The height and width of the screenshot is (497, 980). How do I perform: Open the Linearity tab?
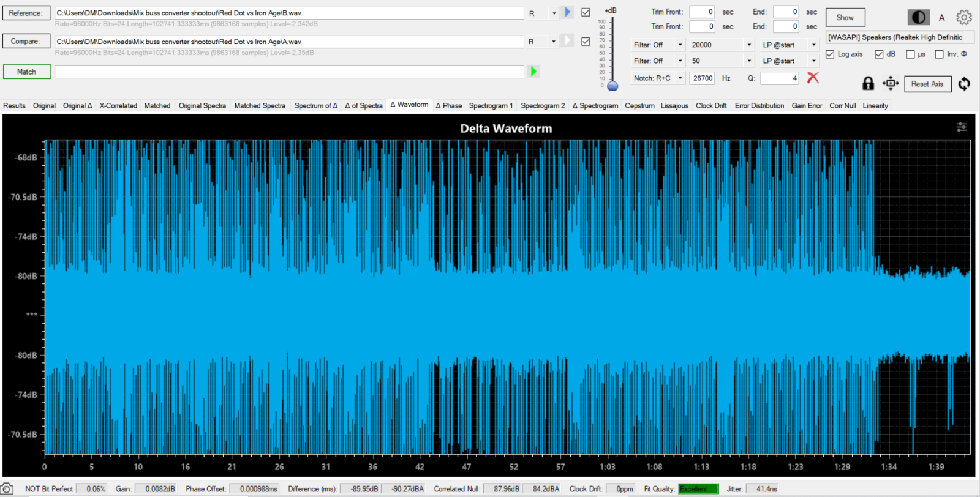point(875,105)
